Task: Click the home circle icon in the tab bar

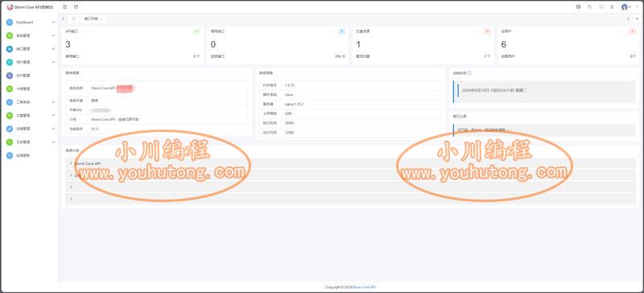Action: tap(73, 19)
